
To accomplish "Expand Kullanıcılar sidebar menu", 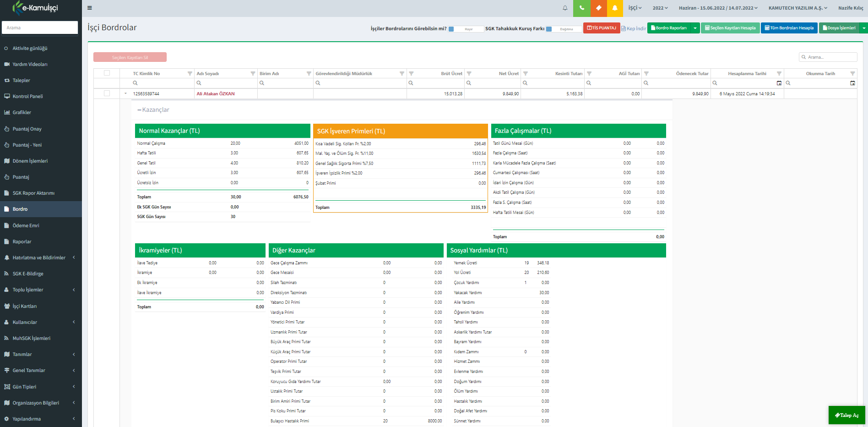I will click(41, 323).
